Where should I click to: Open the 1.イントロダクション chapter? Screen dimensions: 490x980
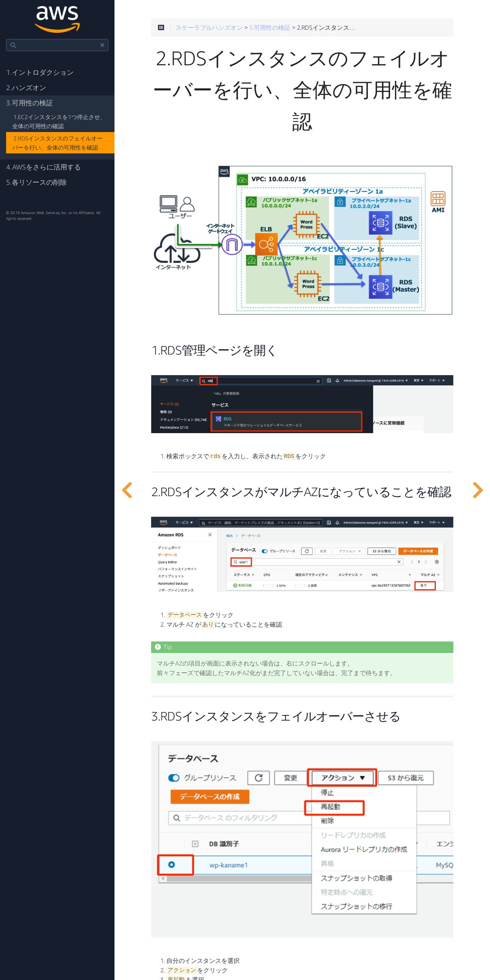[40, 73]
